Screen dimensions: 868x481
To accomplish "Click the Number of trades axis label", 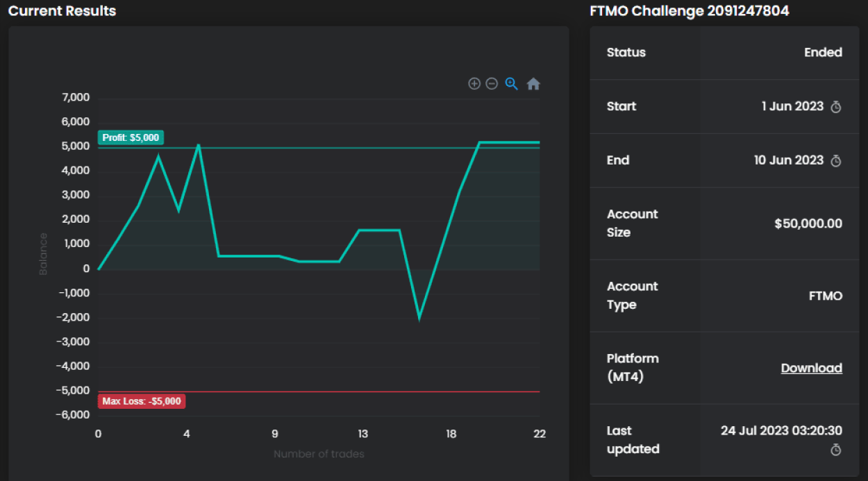I will pyautogui.click(x=319, y=454).
